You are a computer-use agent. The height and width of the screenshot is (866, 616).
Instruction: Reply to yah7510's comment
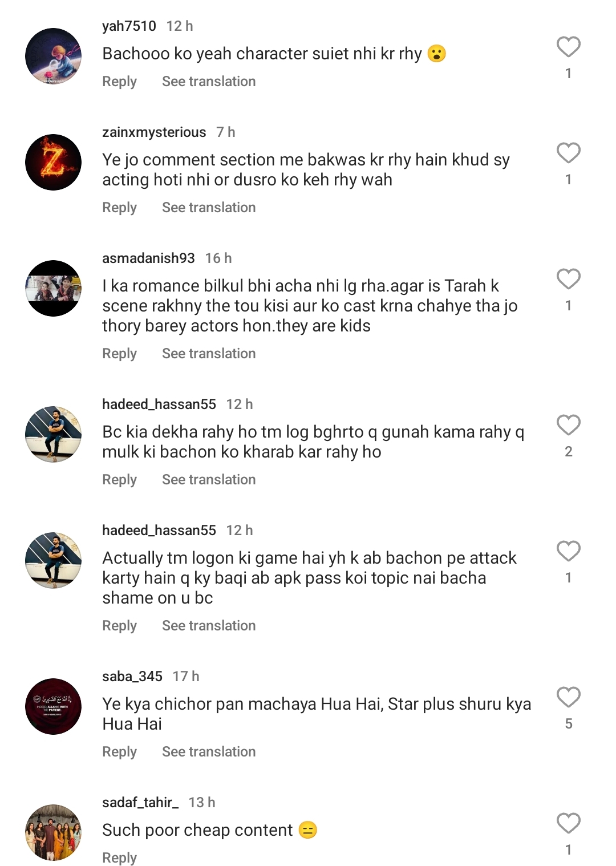pos(119,82)
